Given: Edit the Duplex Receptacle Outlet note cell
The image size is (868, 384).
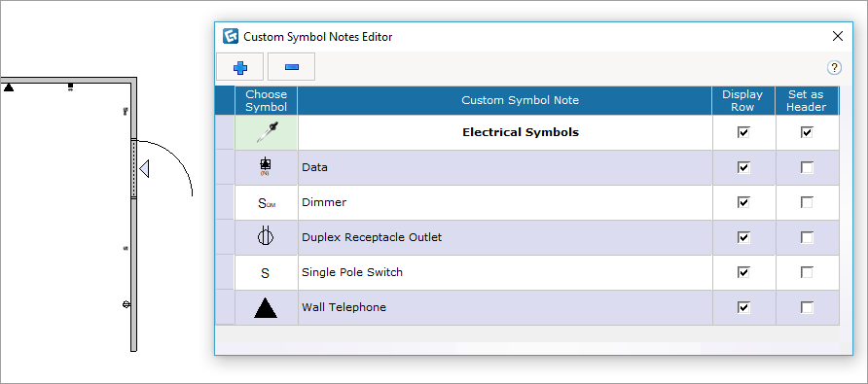Looking at the screenshot, I should (505, 237).
